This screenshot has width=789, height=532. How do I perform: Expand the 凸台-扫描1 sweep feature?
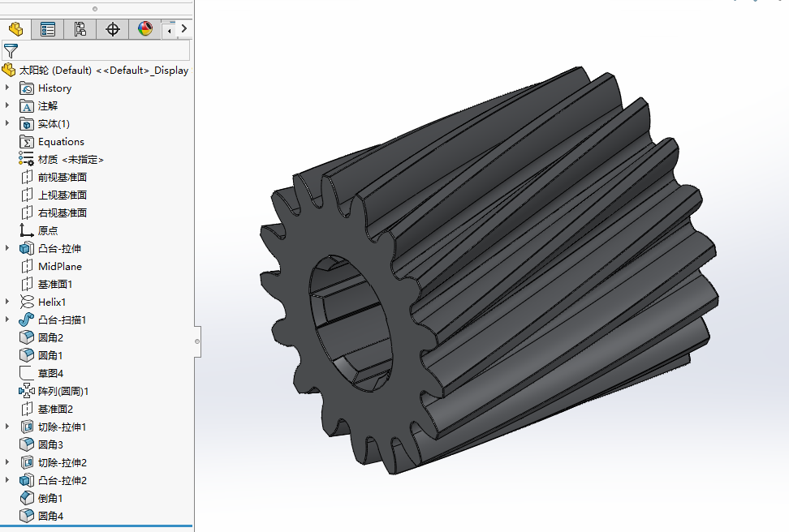click(7, 320)
